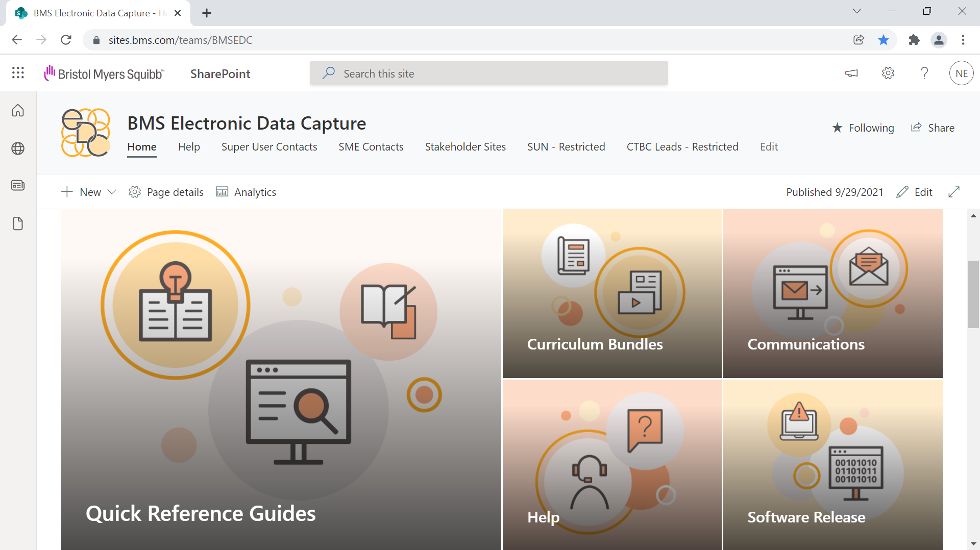980x550 pixels.
Task: Open the Help navigation item
Action: pyautogui.click(x=189, y=147)
